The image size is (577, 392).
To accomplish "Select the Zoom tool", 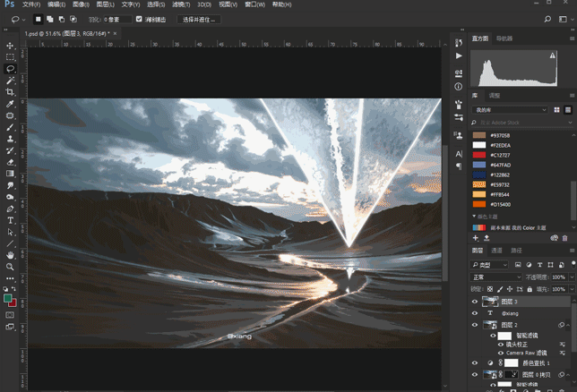I will [10, 267].
